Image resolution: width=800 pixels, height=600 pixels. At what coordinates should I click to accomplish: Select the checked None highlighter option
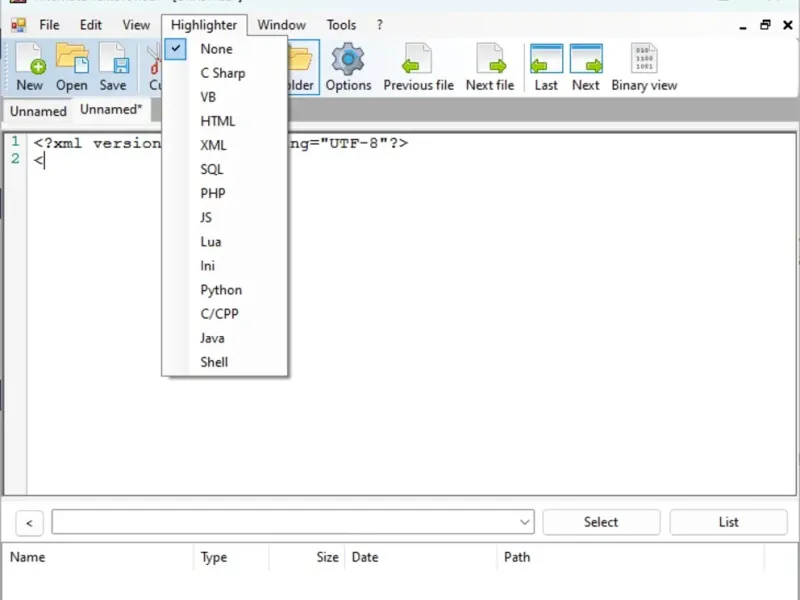tap(224, 49)
